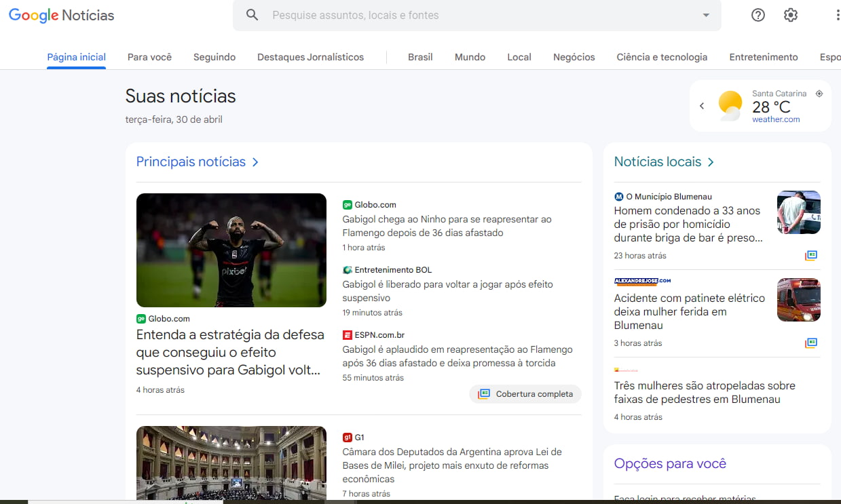Click the Cobertura completa button

[525, 394]
